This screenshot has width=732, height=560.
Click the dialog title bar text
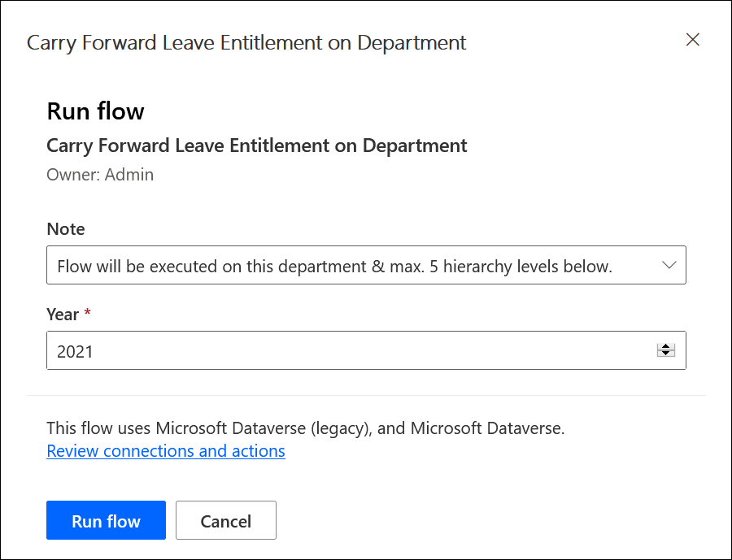pyautogui.click(x=246, y=42)
